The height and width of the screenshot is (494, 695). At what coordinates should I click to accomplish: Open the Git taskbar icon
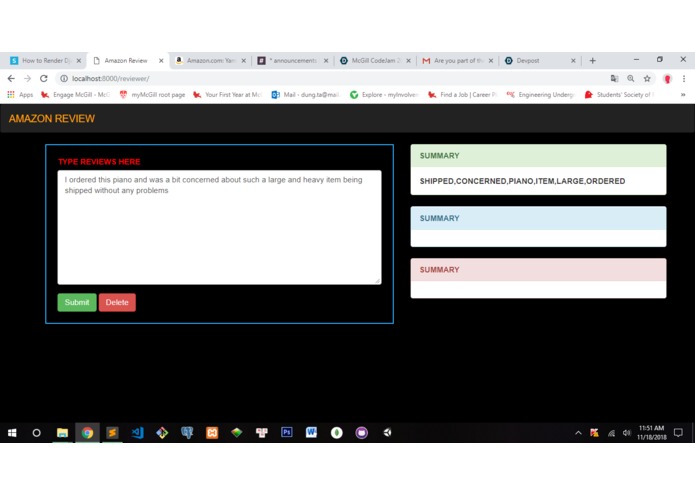tap(162, 433)
